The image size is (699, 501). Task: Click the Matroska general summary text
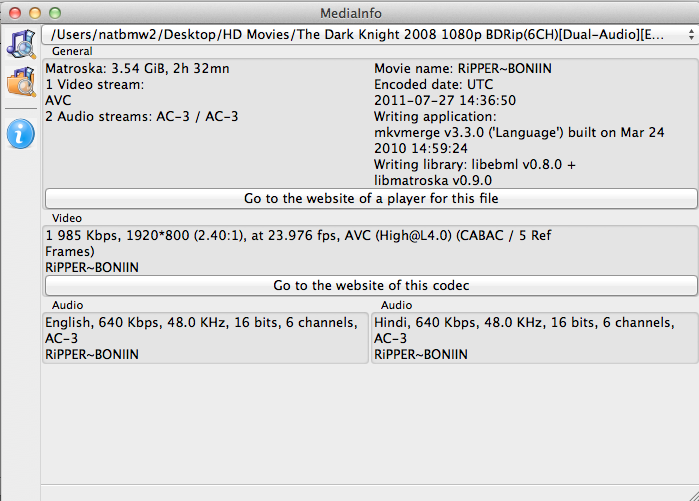pos(137,69)
